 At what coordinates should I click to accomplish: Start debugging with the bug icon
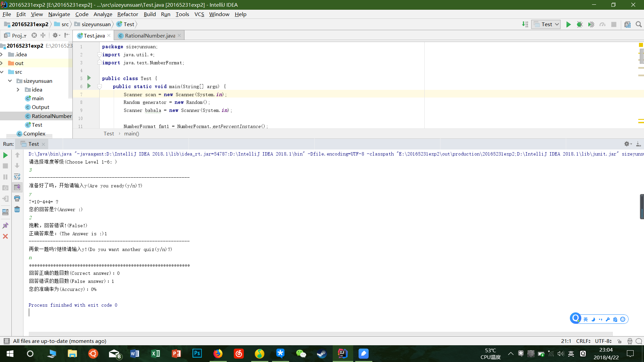(580, 24)
